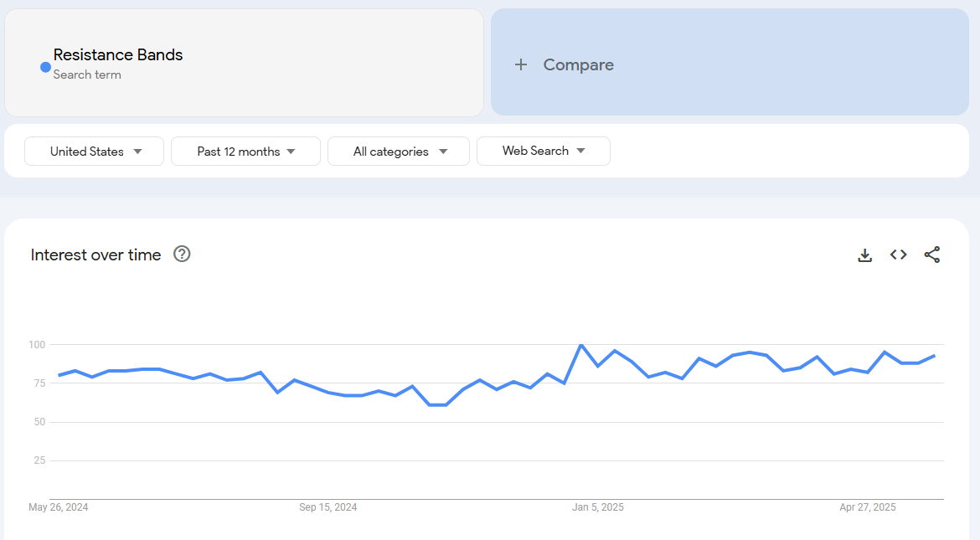Edit the Resistance Bands search term
The height and width of the screenshot is (540, 980).
click(x=118, y=55)
